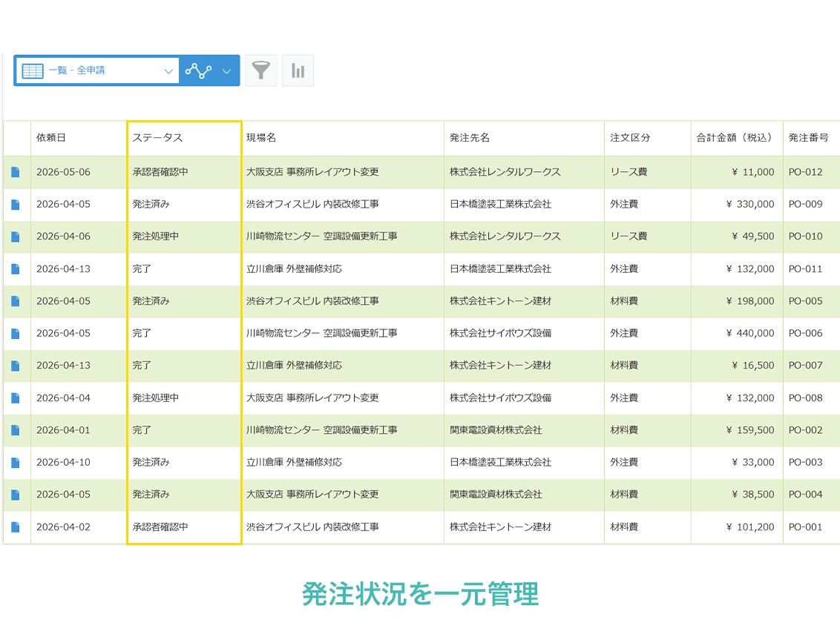The width and height of the screenshot is (840, 626).
Task: Open the view list dropdown arrow
Action: point(169,70)
